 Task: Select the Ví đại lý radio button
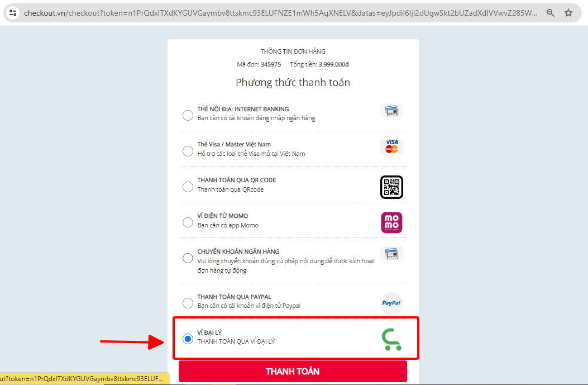tap(188, 339)
